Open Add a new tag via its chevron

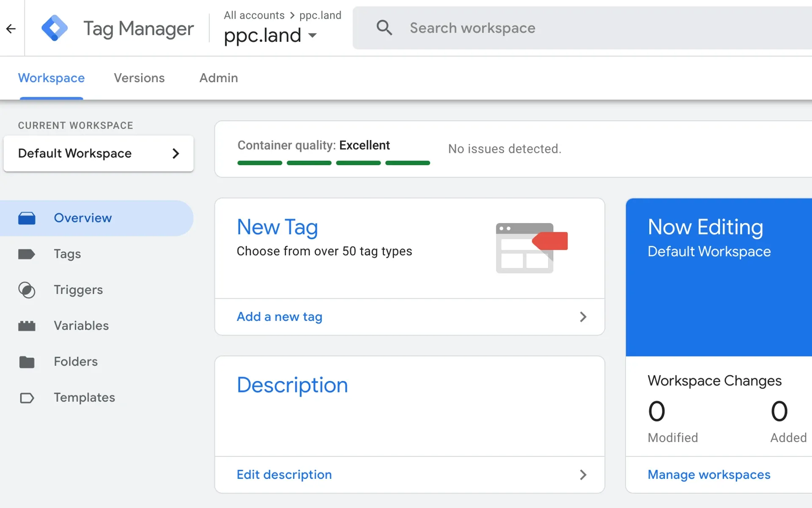(x=584, y=317)
